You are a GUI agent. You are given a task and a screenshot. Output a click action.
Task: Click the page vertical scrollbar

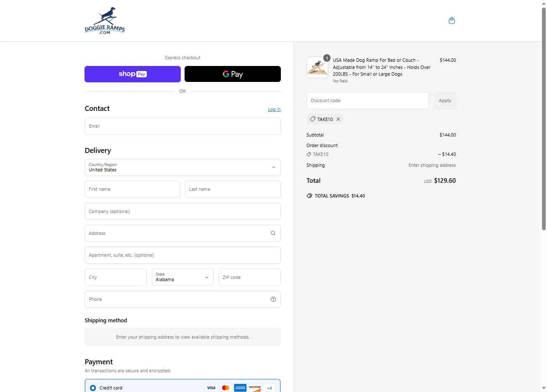(544, 120)
